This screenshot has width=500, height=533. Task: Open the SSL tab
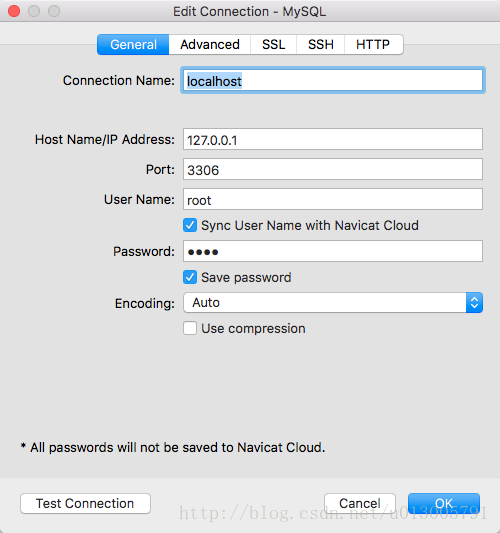(x=274, y=45)
